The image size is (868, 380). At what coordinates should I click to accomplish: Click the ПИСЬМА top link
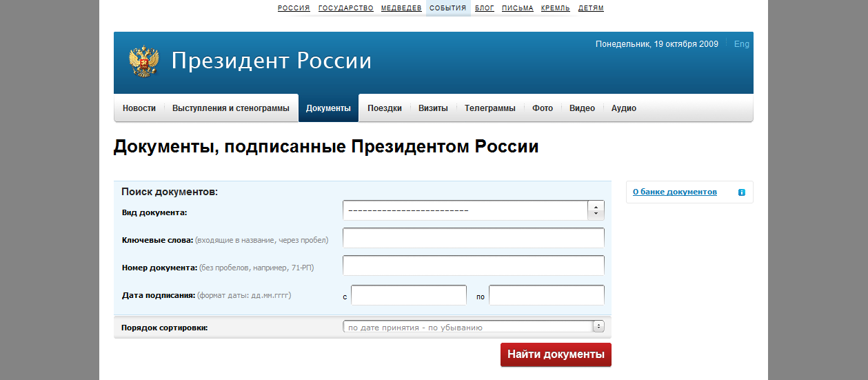point(518,8)
